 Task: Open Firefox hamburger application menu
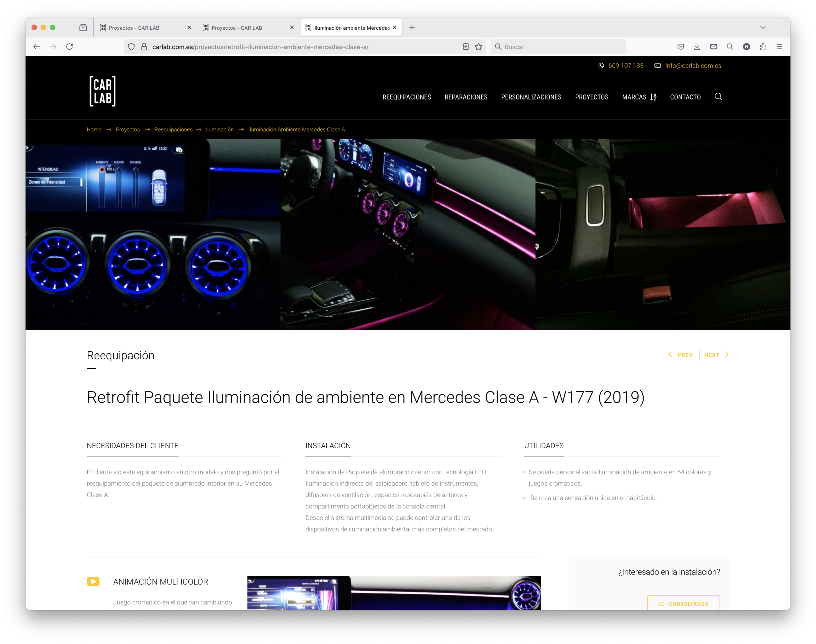point(779,47)
